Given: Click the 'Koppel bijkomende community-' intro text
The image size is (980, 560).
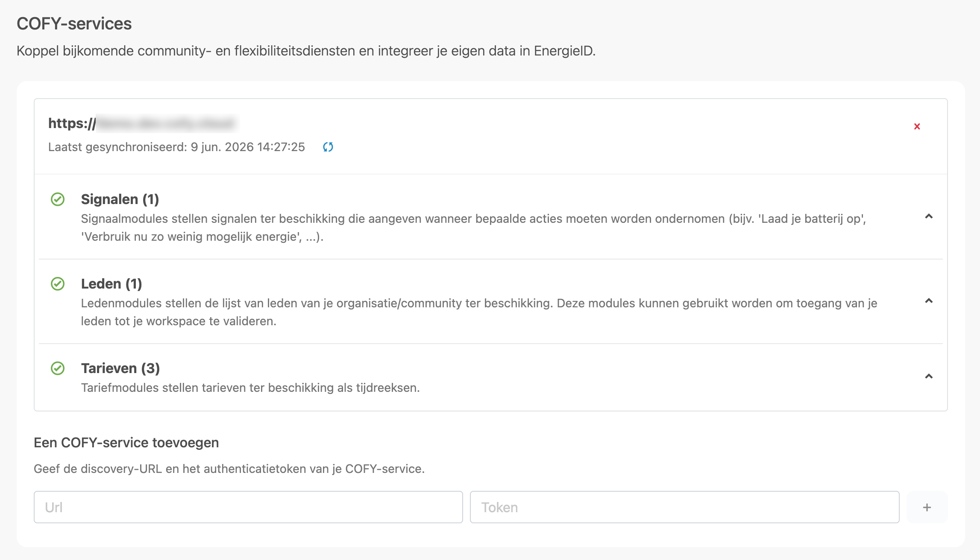Looking at the screenshot, I should pyautogui.click(x=306, y=51).
